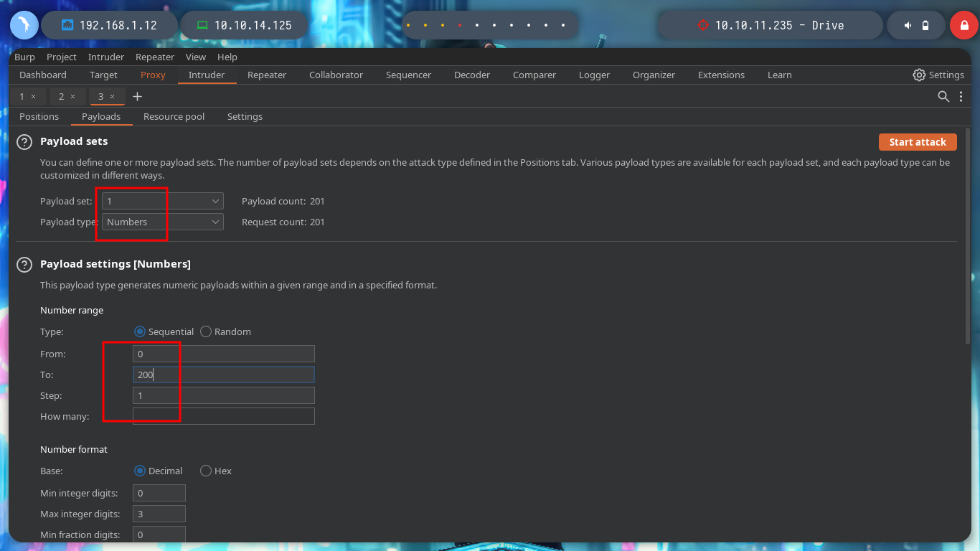This screenshot has height=551, width=980.
Task: Select Random number range type
Action: coord(206,331)
